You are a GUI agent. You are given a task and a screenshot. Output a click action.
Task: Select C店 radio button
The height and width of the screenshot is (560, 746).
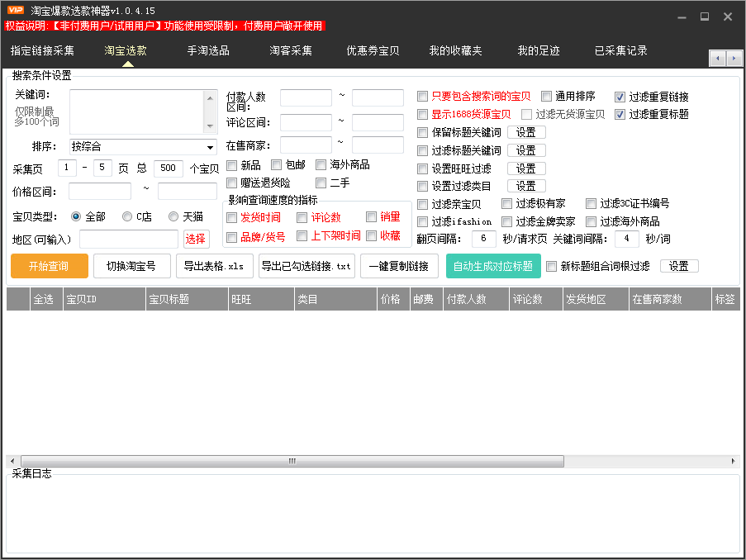coord(127,217)
